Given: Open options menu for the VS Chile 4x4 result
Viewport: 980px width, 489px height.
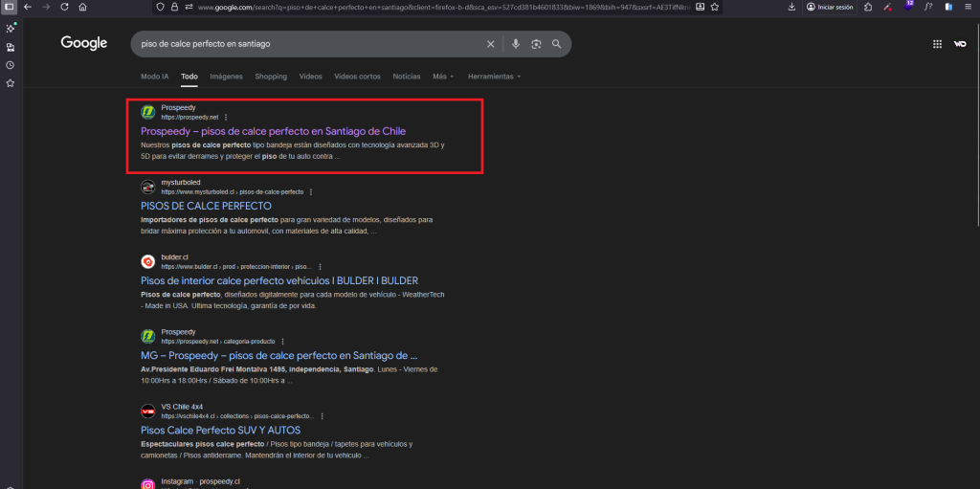Looking at the screenshot, I should click(322, 416).
